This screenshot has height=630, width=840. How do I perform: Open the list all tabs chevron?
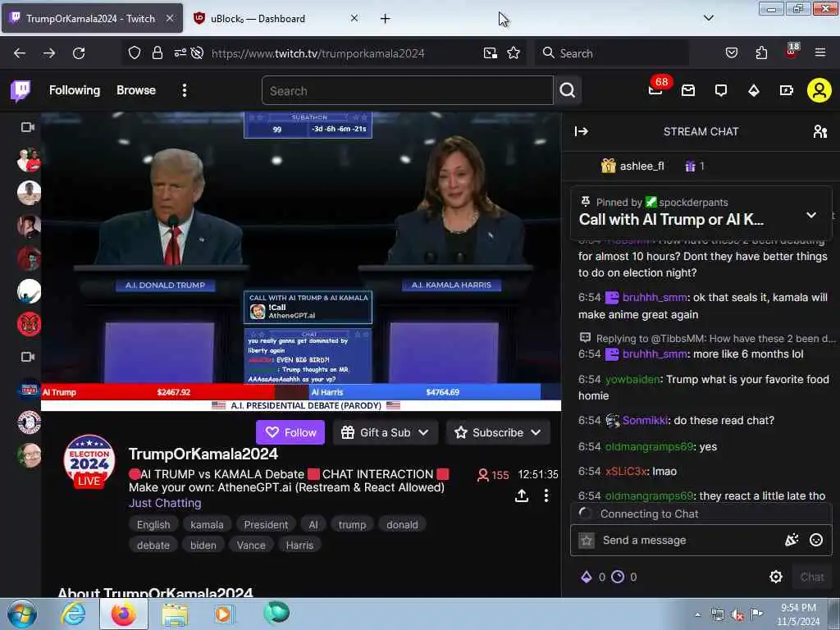pyautogui.click(x=708, y=18)
